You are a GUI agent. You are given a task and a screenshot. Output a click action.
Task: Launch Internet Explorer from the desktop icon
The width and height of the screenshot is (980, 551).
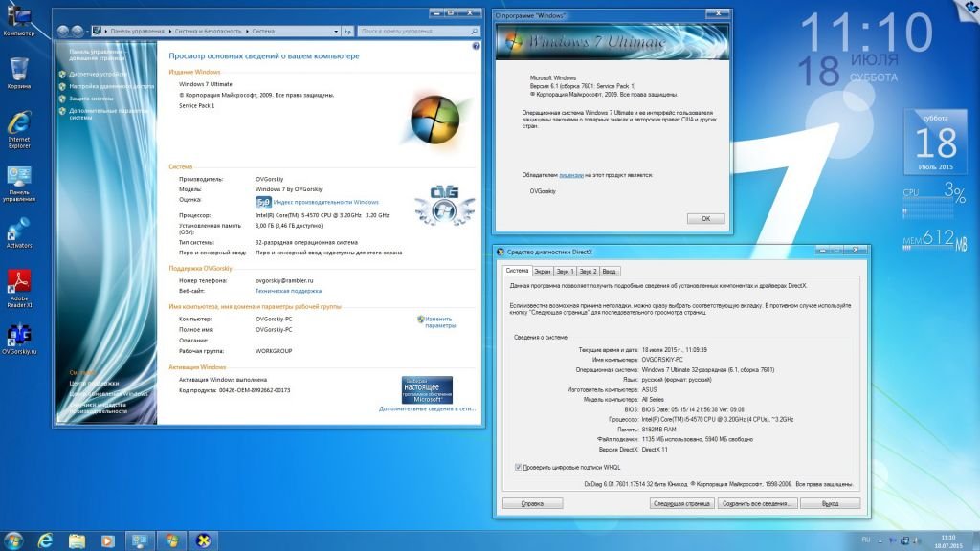pos(19,126)
